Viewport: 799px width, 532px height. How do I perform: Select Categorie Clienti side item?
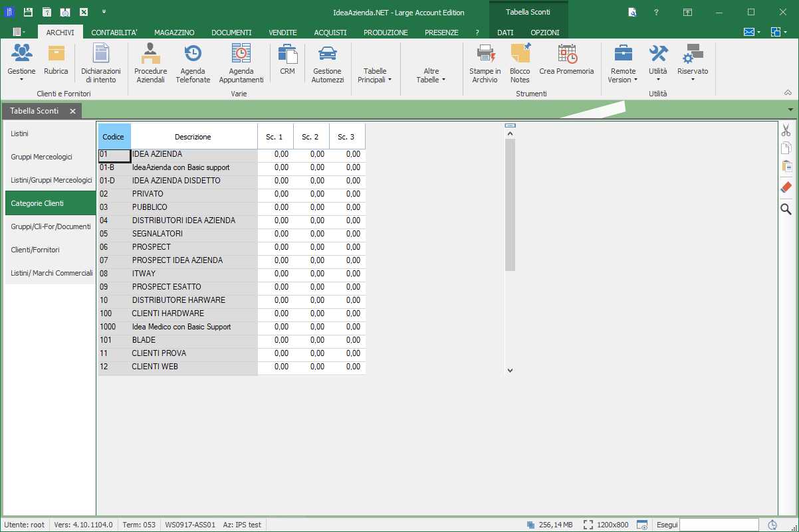pos(51,203)
